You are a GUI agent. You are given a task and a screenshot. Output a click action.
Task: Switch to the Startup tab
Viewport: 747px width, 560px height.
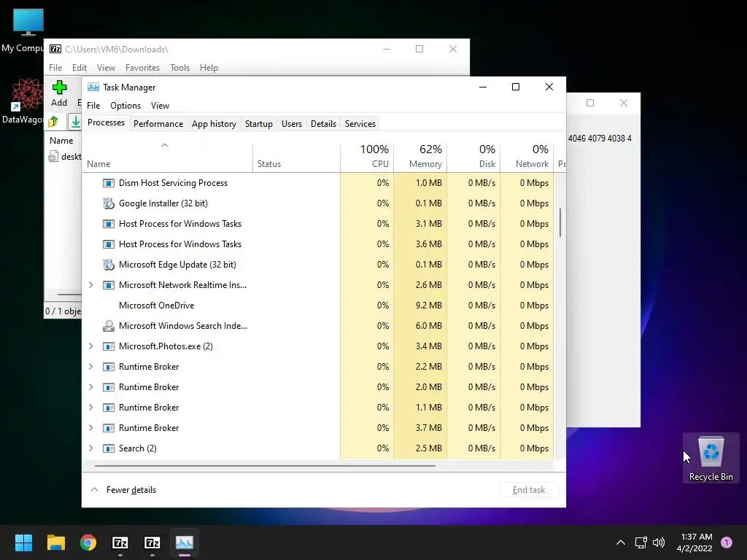coord(259,124)
